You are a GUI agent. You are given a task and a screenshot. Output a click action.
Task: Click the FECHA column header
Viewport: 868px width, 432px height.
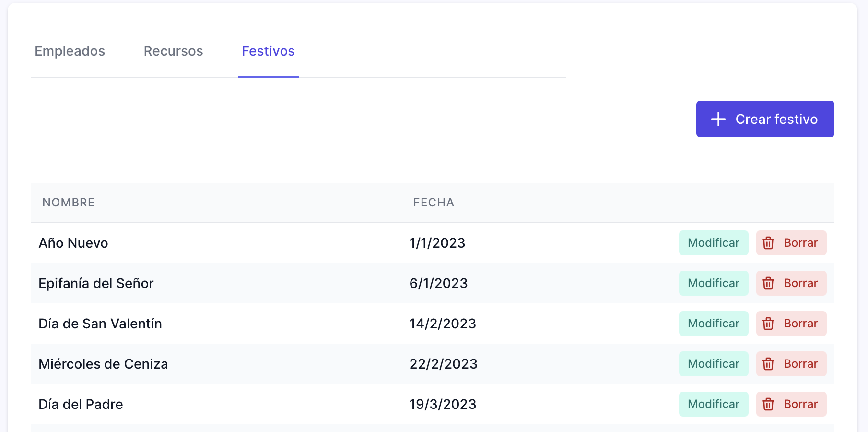click(x=434, y=203)
